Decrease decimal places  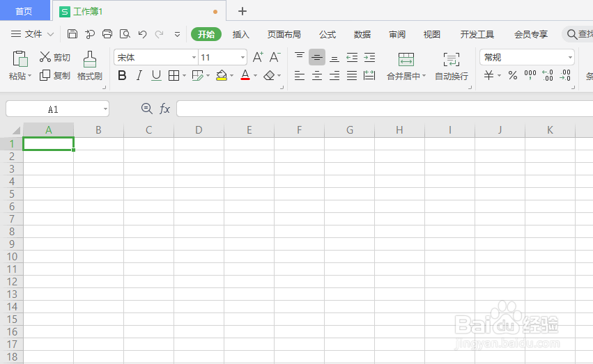565,75
